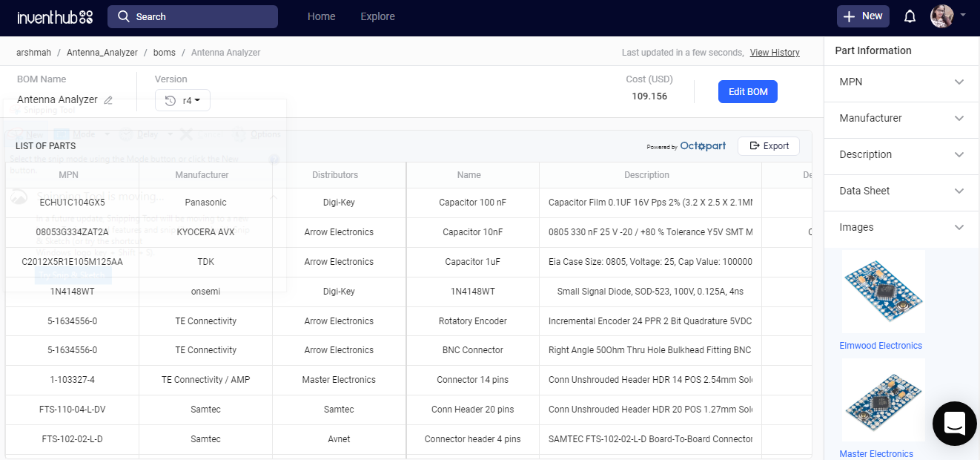Select MPN ECHU1C104GX5 cell
This screenshot has height=460, width=980.
[x=72, y=203]
